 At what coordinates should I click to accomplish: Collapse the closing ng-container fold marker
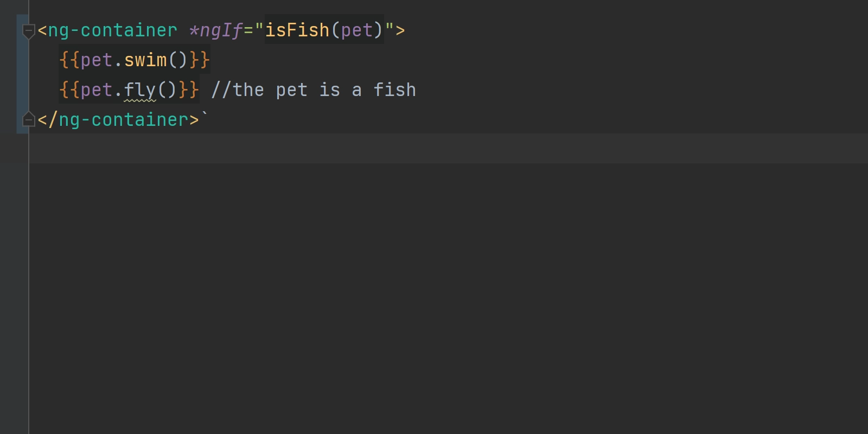(x=29, y=119)
